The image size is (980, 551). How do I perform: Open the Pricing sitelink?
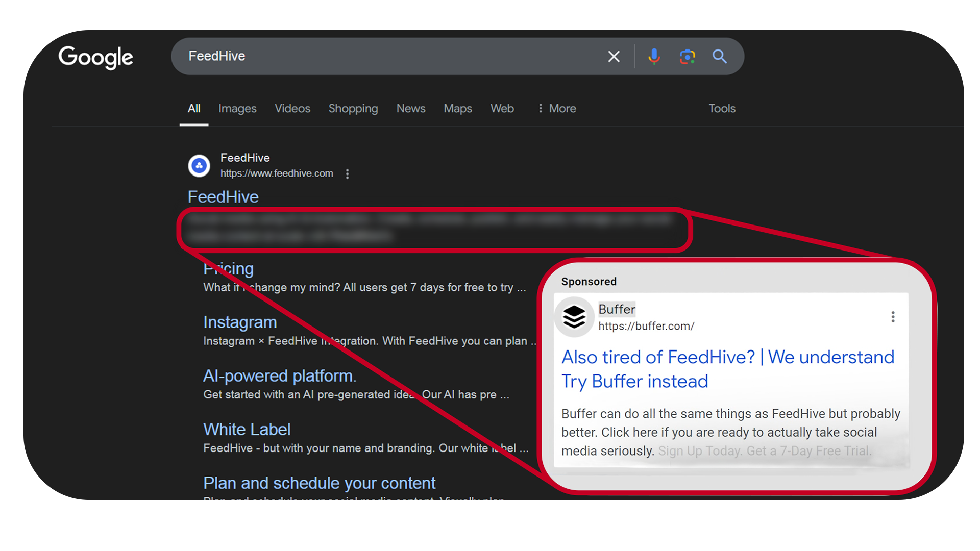tap(228, 268)
